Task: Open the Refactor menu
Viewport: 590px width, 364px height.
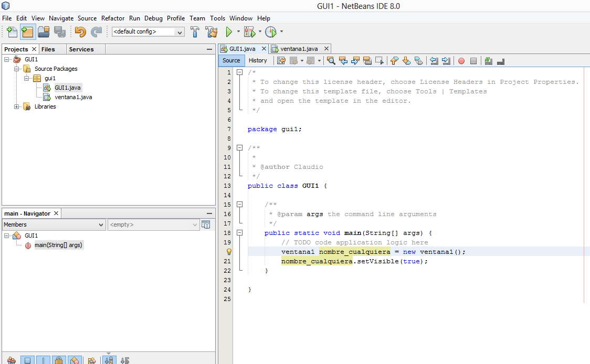Action: [112, 18]
